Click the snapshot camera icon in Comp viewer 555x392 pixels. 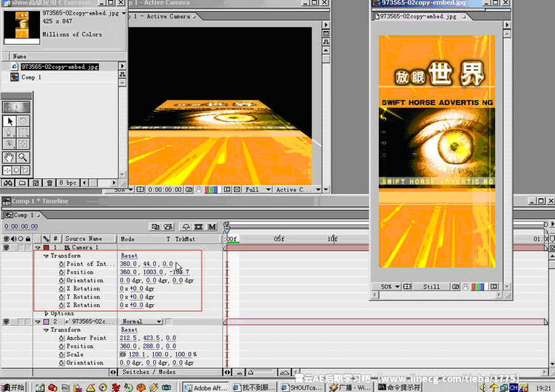pos(189,189)
